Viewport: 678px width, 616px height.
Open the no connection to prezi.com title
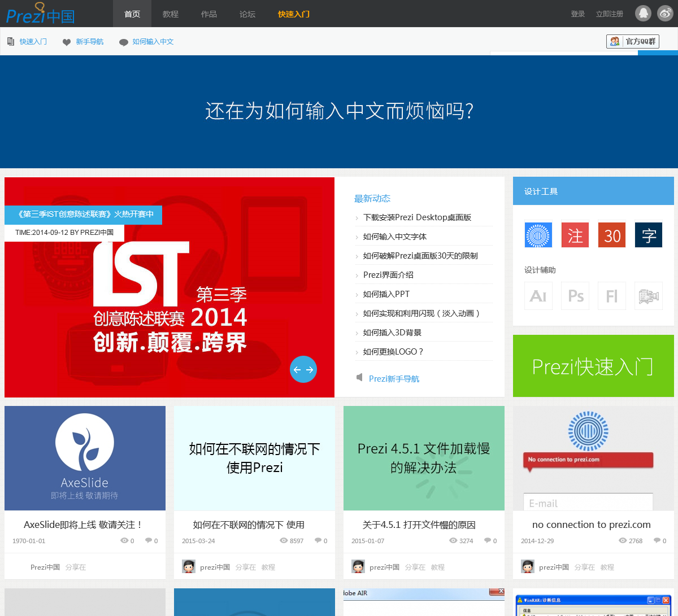point(592,525)
